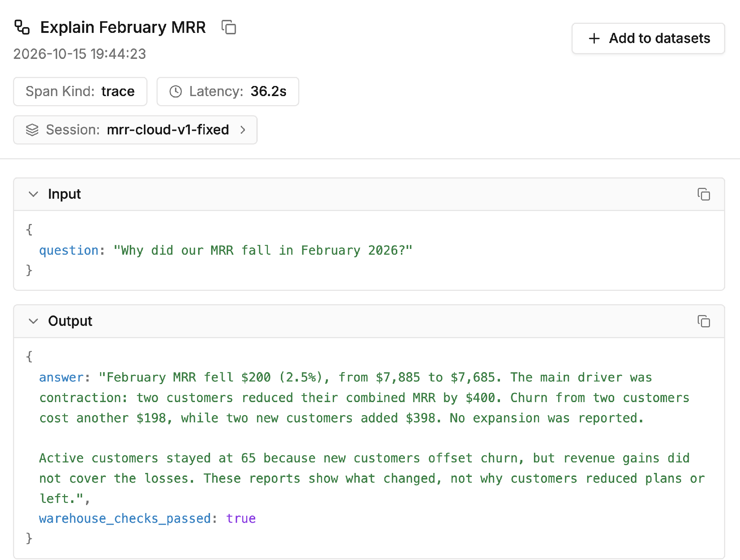This screenshot has height=560, width=740.
Task: Click the Latency 36.2s badge
Action: (228, 91)
